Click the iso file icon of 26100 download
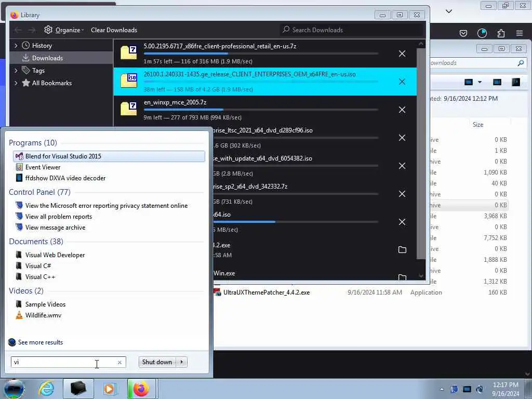The height and width of the screenshot is (399, 532). click(x=129, y=81)
